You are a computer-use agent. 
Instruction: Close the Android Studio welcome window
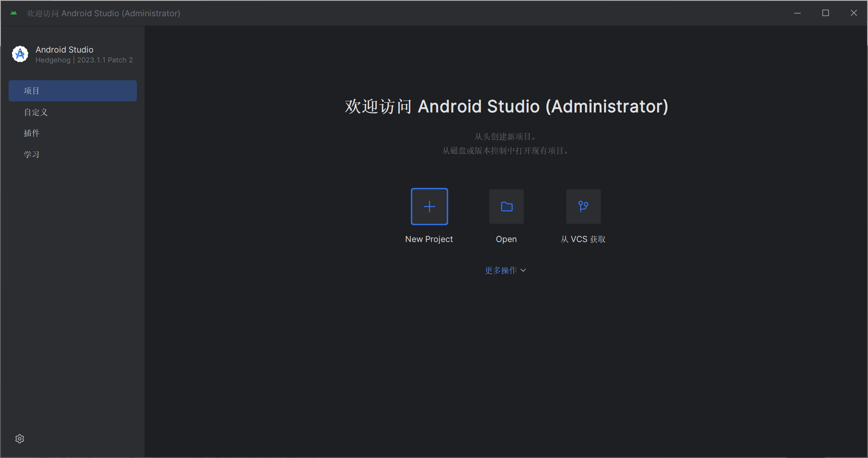tap(853, 13)
